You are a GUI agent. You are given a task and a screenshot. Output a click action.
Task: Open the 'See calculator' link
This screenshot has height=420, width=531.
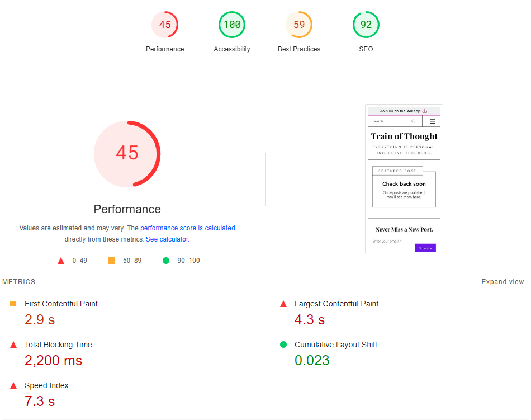coord(167,239)
